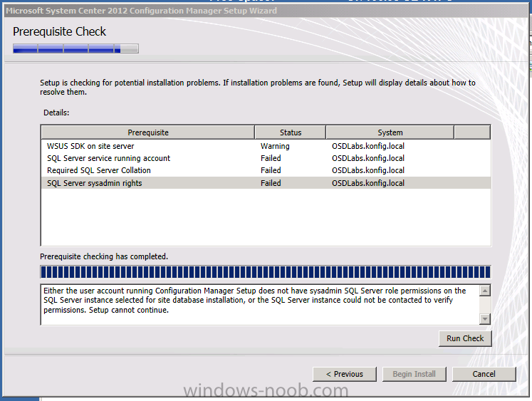Click the disabled Begin Install button
Viewport: 532px width, 401px height.
pyautogui.click(x=414, y=374)
